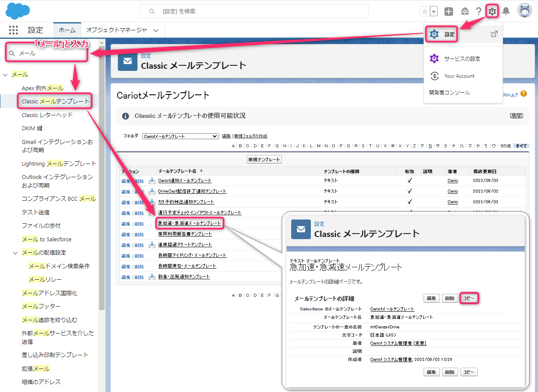Open the 車両利用報告書テンプレート link
The image size is (538, 392).
[185, 234]
